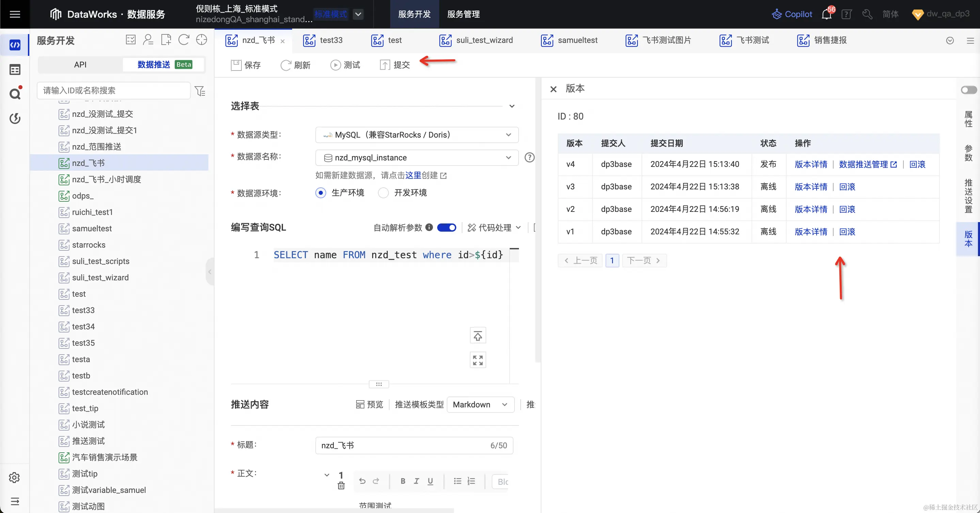Select the 开发环境 radio button
The height and width of the screenshot is (513, 980).
tap(383, 192)
